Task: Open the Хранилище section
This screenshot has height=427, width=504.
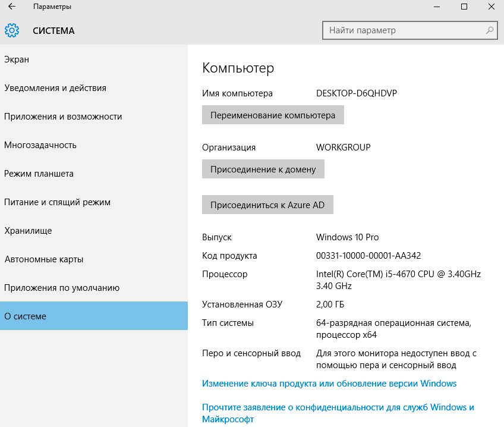Action: coord(28,231)
